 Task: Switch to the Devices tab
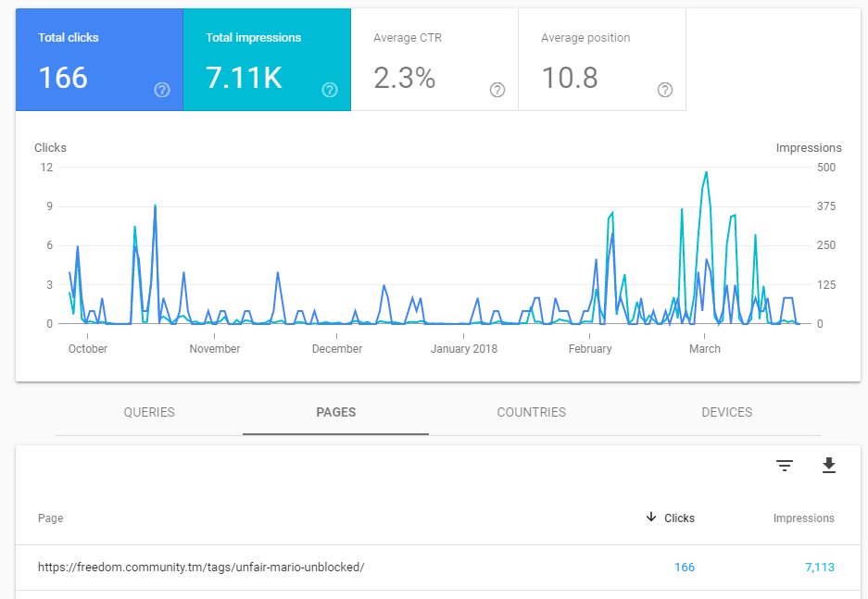click(x=727, y=412)
